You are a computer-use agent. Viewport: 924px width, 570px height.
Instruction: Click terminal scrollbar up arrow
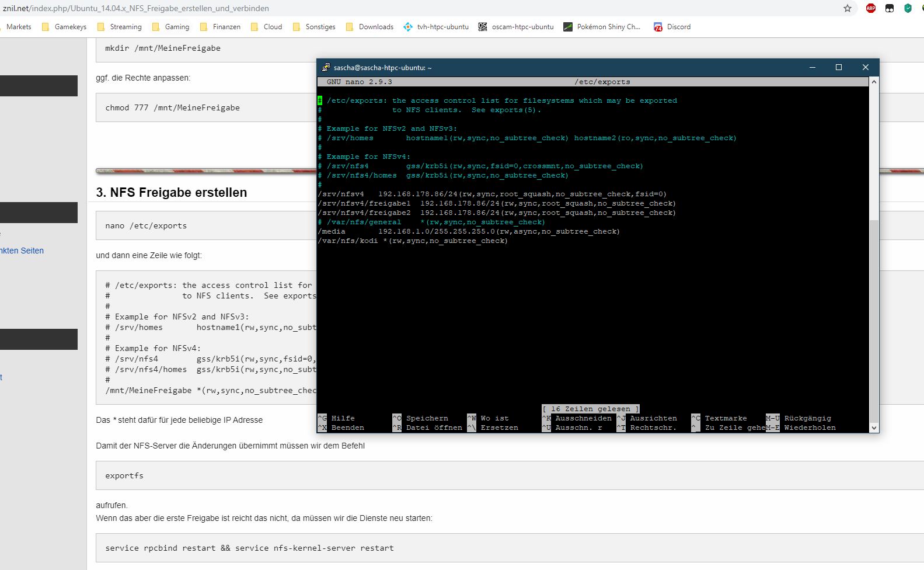click(x=874, y=82)
